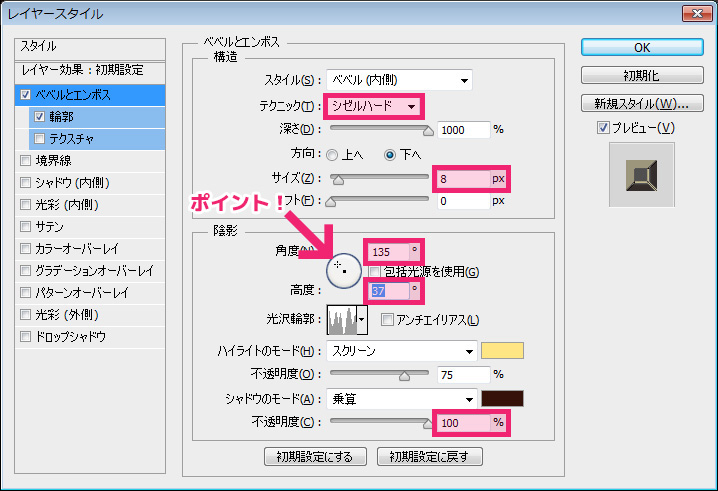Uncheck the ベベルとエンボス checkbox

click(25, 95)
